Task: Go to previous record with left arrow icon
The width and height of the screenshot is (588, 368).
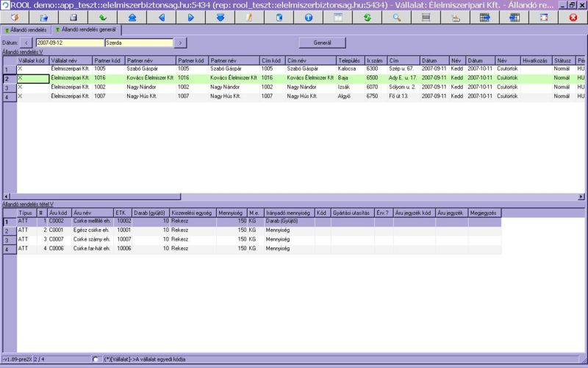Action: (x=161, y=17)
